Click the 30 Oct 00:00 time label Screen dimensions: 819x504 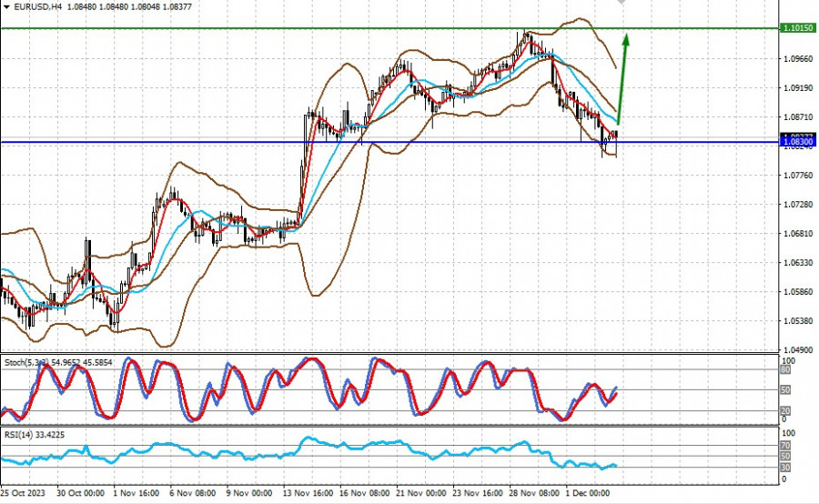(80, 493)
